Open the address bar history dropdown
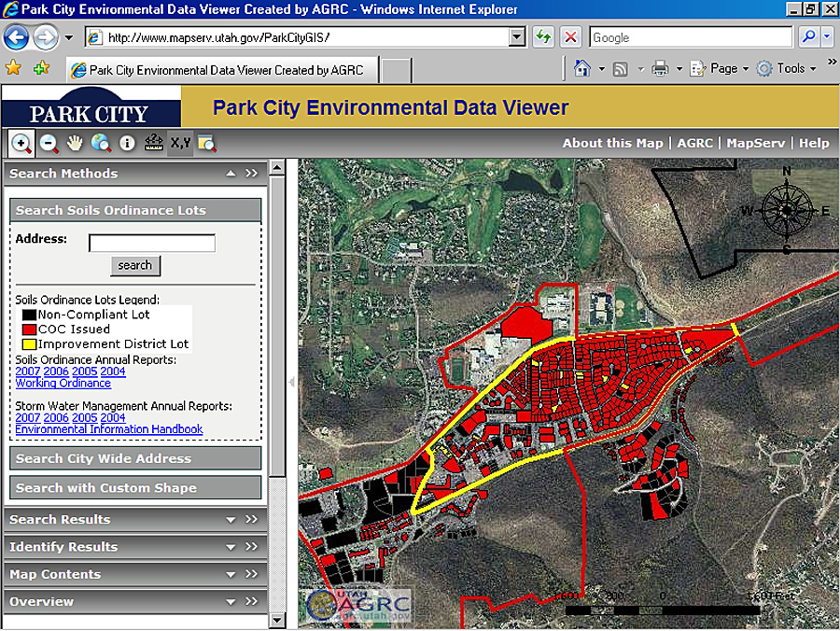Screen dimensions: 840x631 click(517, 37)
